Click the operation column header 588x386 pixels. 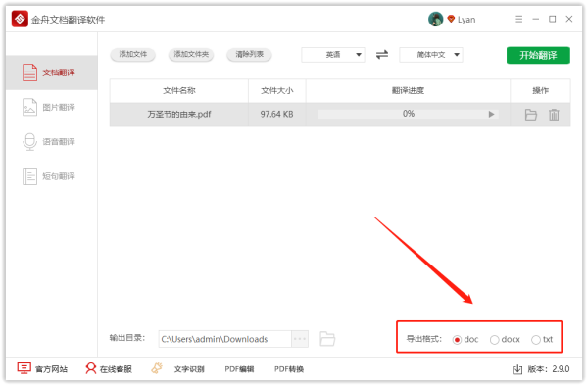point(540,91)
